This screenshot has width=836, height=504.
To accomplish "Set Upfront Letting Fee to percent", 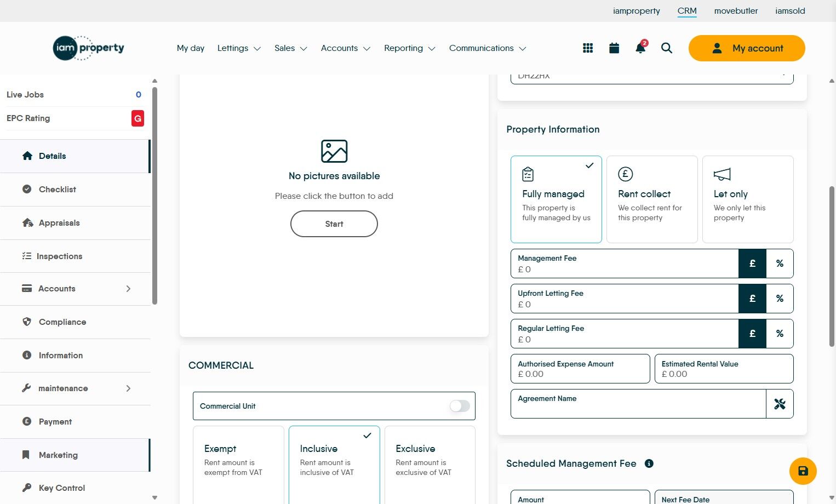I will tap(780, 299).
